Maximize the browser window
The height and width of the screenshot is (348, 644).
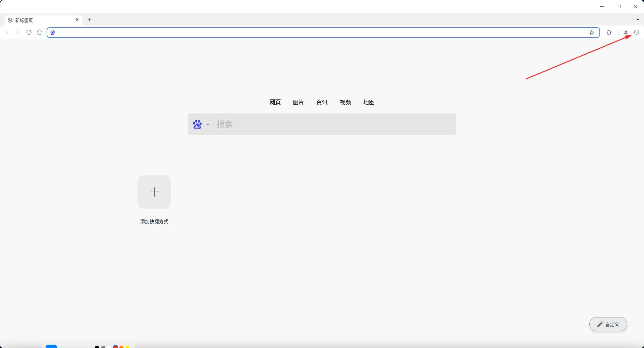(619, 7)
